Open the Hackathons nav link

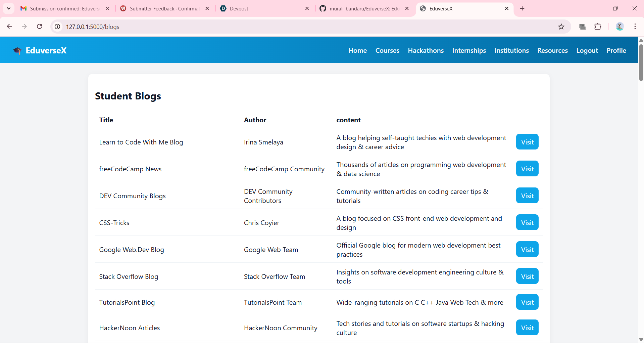tap(426, 50)
